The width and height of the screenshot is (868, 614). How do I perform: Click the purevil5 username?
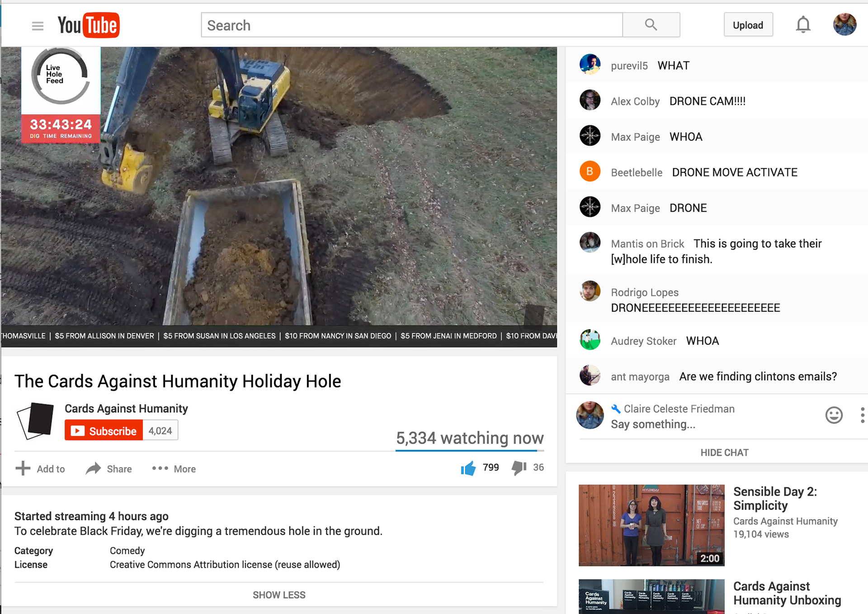click(x=629, y=66)
